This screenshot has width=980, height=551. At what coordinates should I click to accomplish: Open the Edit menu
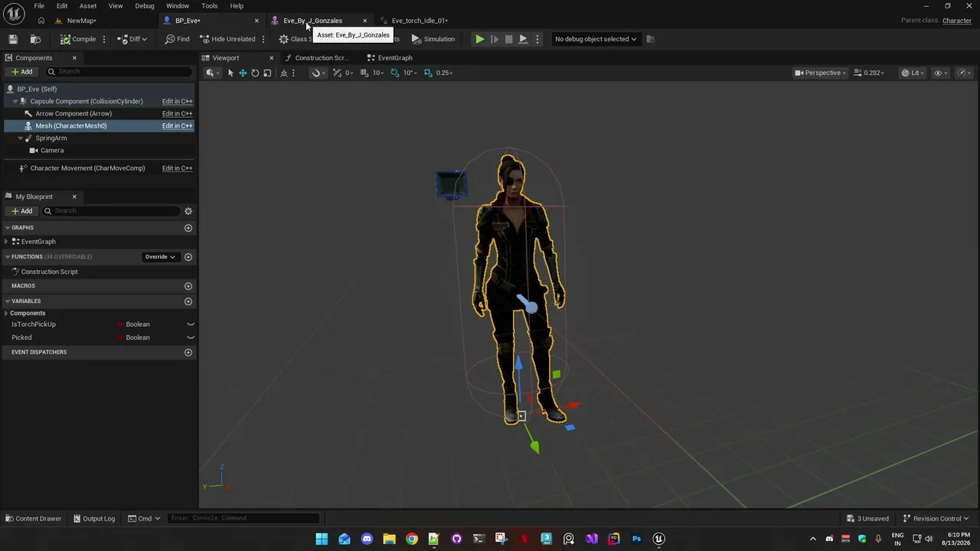click(62, 6)
